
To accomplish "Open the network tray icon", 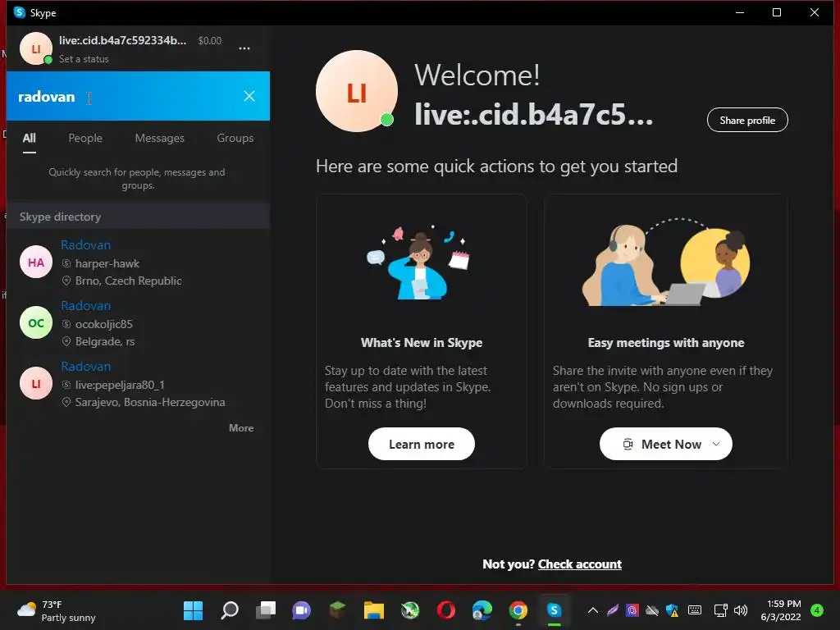I will [x=720, y=610].
